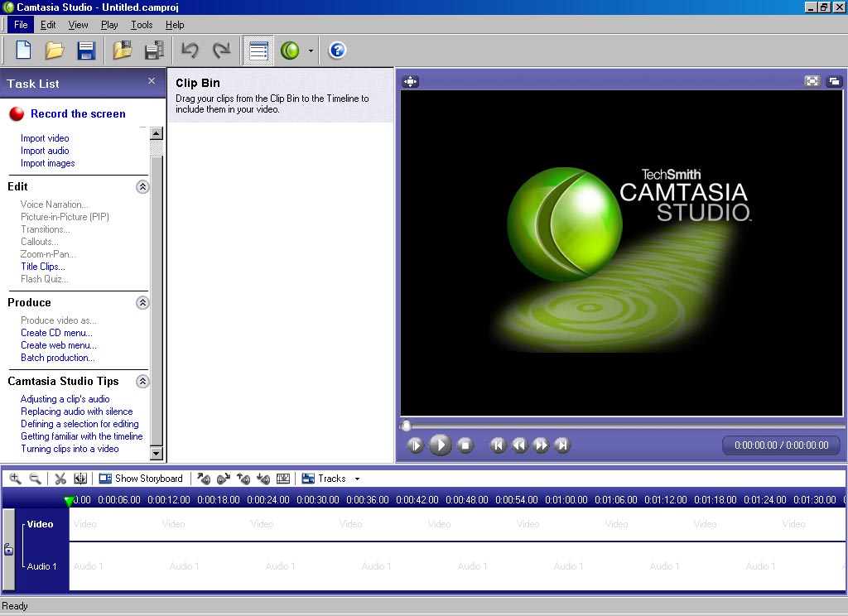
Task: Click the 0:00:00.00 time display
Action: pos(781,445)
